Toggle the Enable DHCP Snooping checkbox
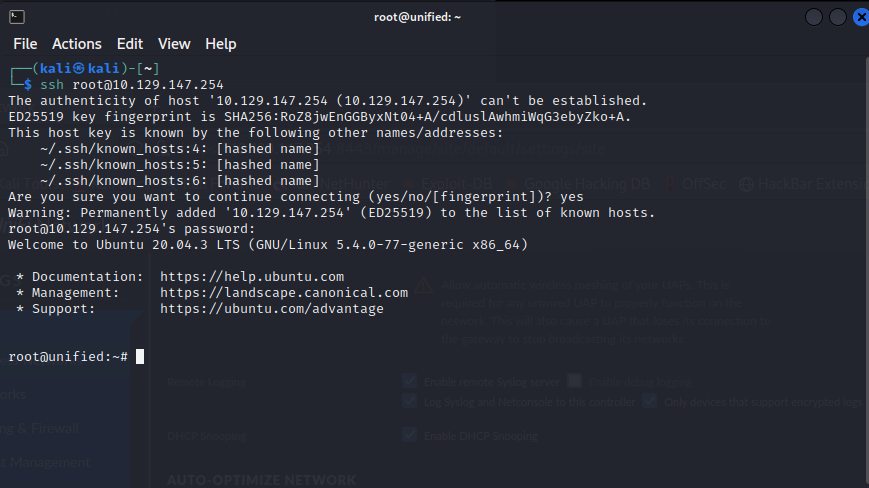Image resolution: width=869 pixels, height=488 pixels. click(409, 435)
